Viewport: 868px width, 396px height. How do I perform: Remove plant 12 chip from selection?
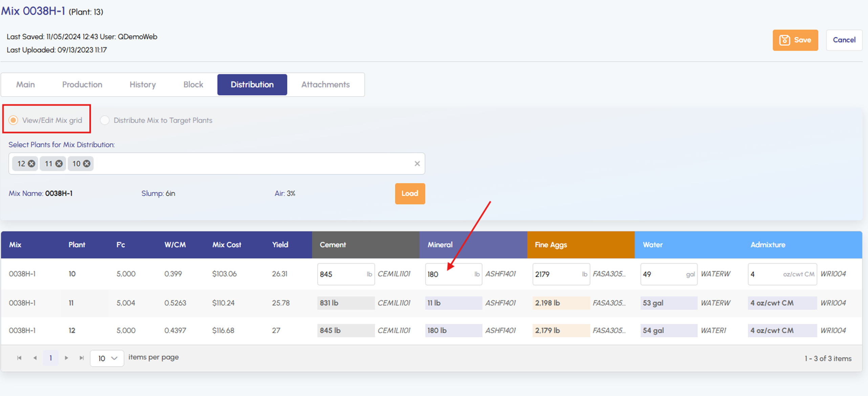click(x=31, y=164)
